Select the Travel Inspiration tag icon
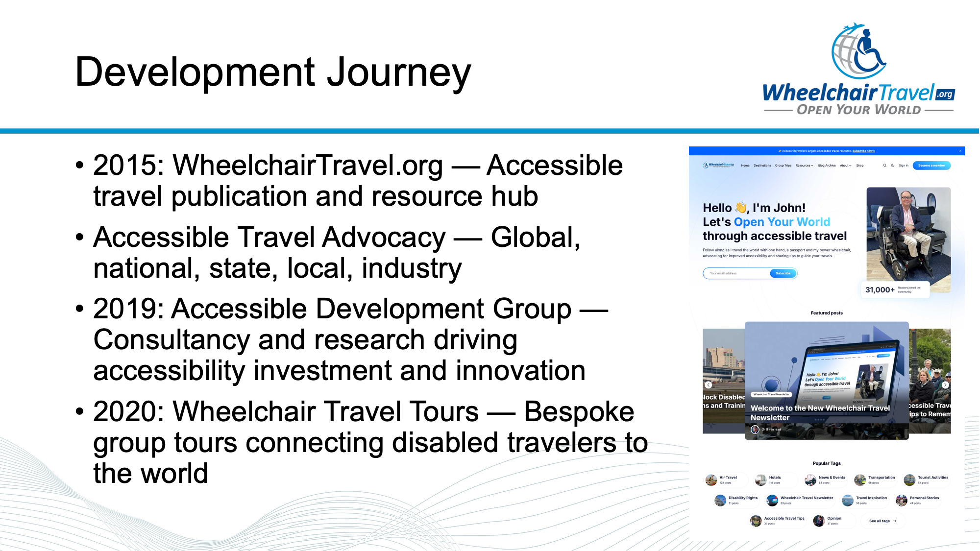This screenshot has height=551, width=980. 848,500
